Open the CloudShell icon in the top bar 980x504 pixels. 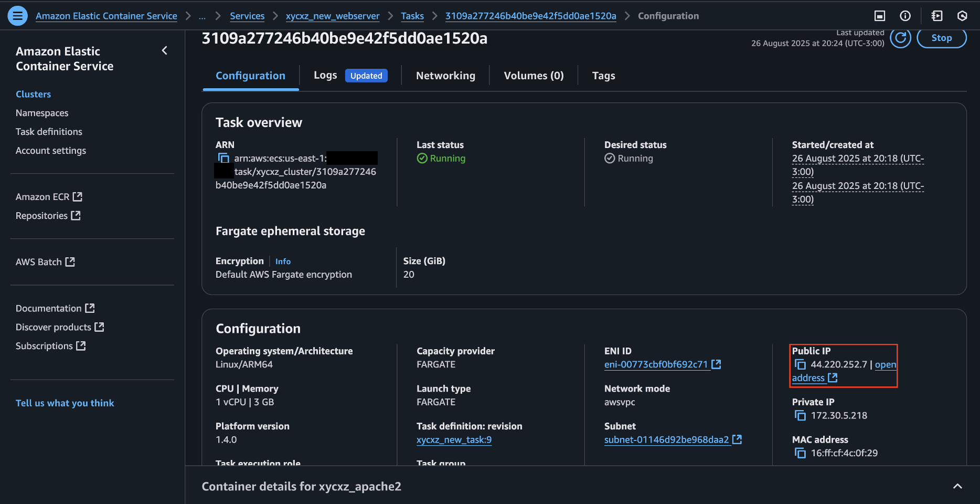pyautogui.click(x=880, y=16)
